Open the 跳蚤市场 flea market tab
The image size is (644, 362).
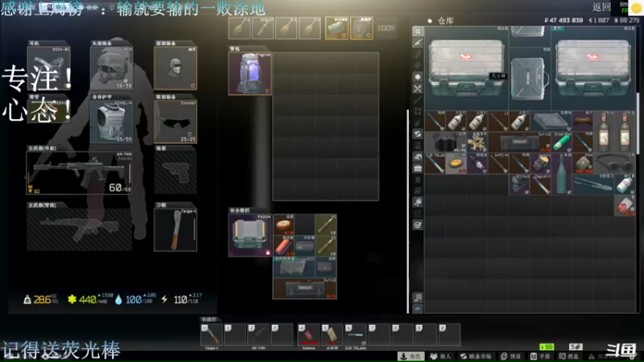(x=477, y=356)
